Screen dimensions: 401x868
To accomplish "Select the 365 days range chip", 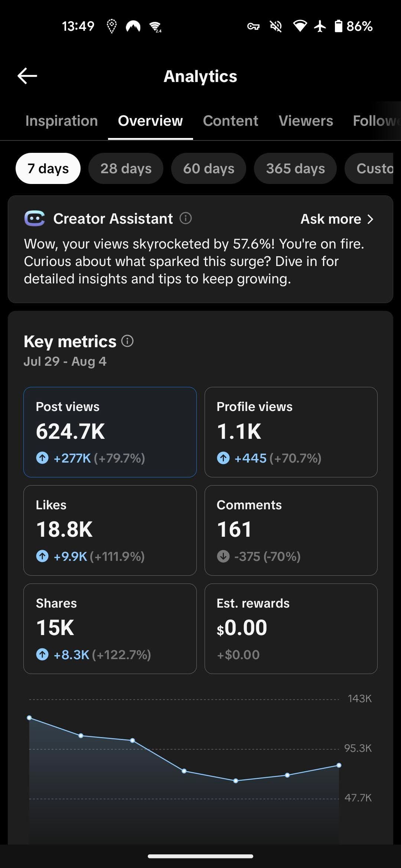I will pos(295,168).
